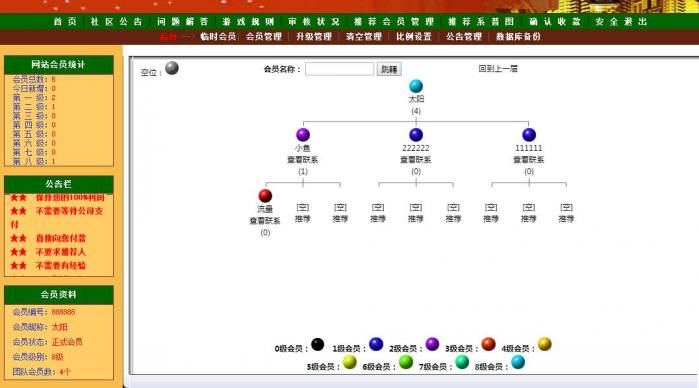Select the red 流量 member ball

click(x=265, y=196)
